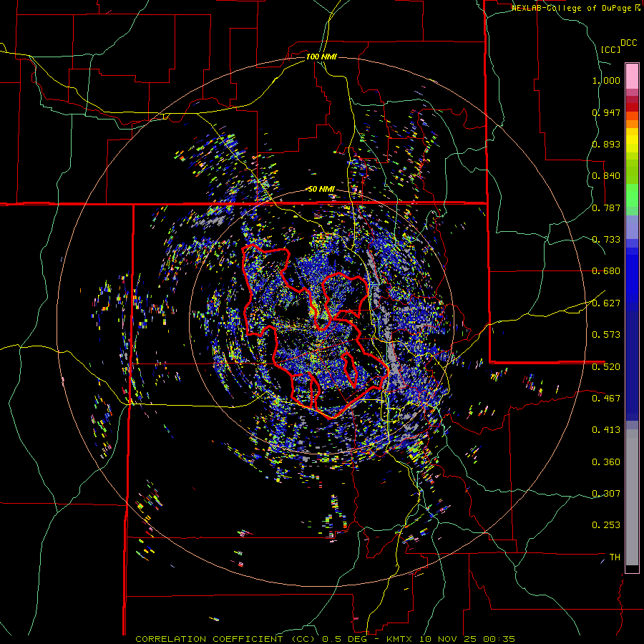This screenshot has height=644, width=644.
Task: Click the 0.893 legend value
Action: [x=606, y=144]
